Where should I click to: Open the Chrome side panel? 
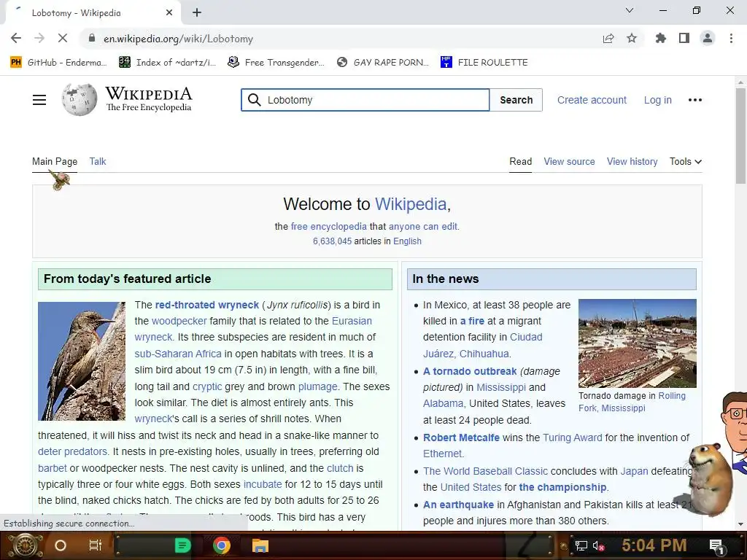[x=684, y=38]
